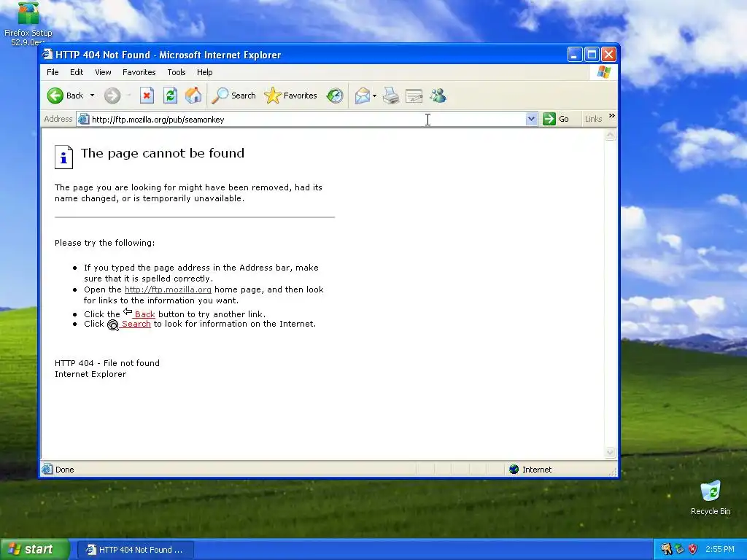Click the 2:55 PM taskbar clock
Screen dimensions: 747x560
(x=720, y=550)
